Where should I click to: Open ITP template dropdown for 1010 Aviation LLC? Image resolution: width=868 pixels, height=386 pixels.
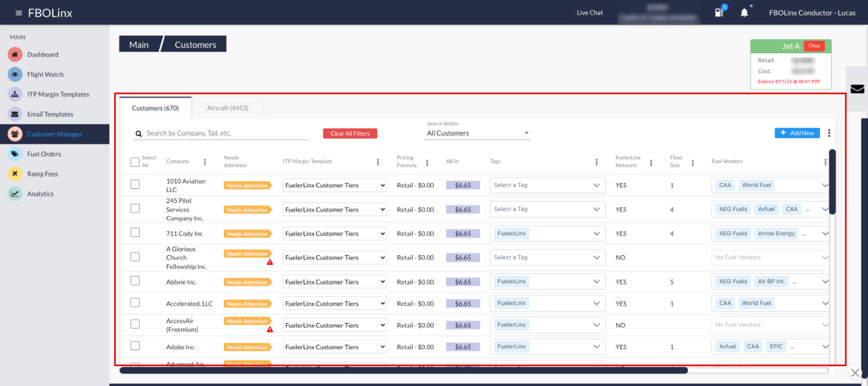[335, 185]
